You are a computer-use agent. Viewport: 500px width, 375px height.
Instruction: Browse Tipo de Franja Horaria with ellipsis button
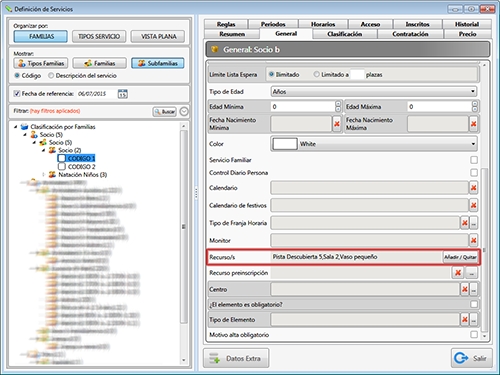[474, 223]
